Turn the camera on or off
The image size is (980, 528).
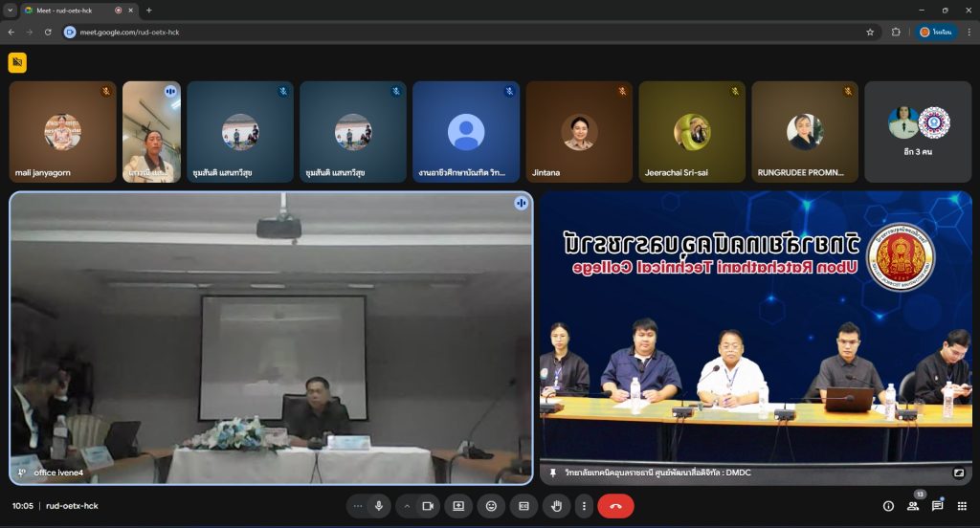[428, 506]
